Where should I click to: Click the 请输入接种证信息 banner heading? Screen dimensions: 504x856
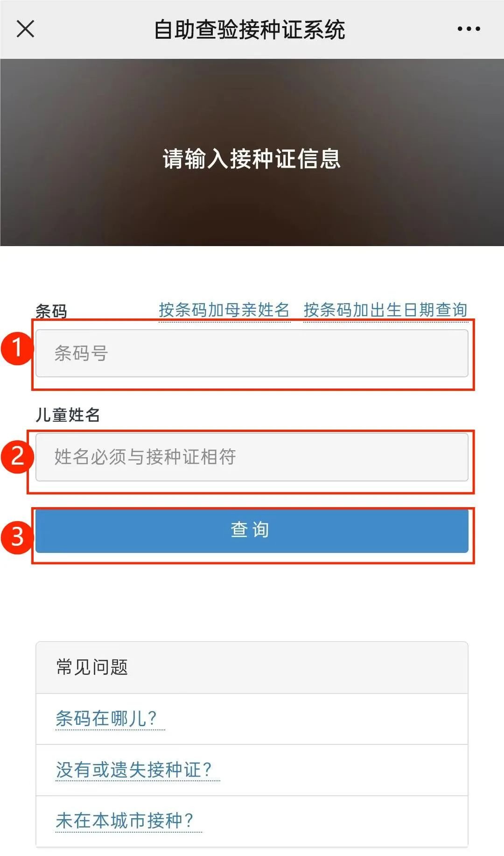point(252,159)
